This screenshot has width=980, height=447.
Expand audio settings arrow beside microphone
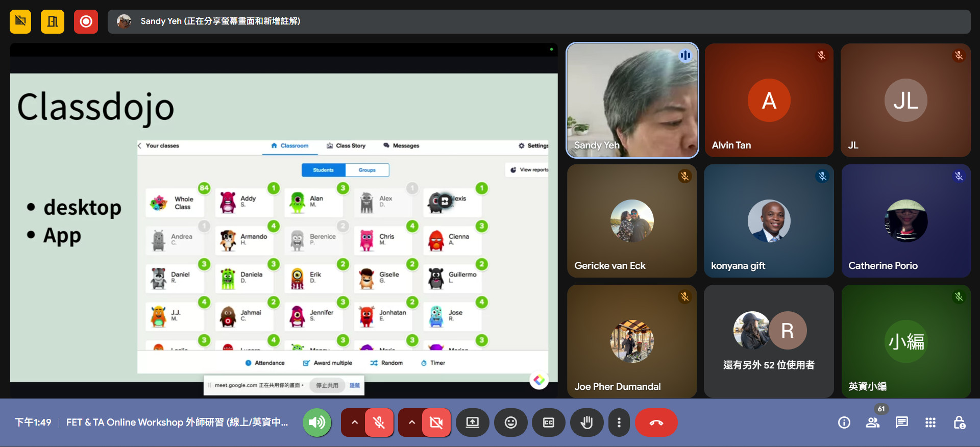click(x=354, y=423)
